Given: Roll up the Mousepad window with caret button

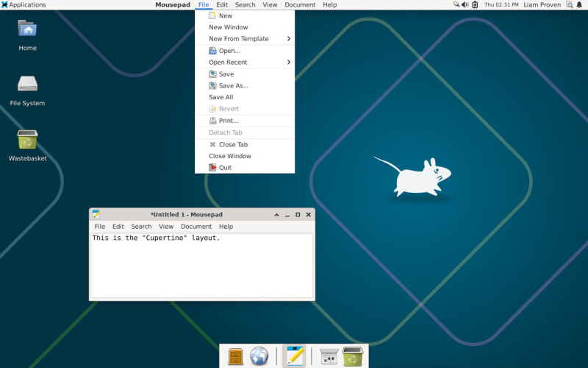Looking at the screenshot, I should 277,215.
